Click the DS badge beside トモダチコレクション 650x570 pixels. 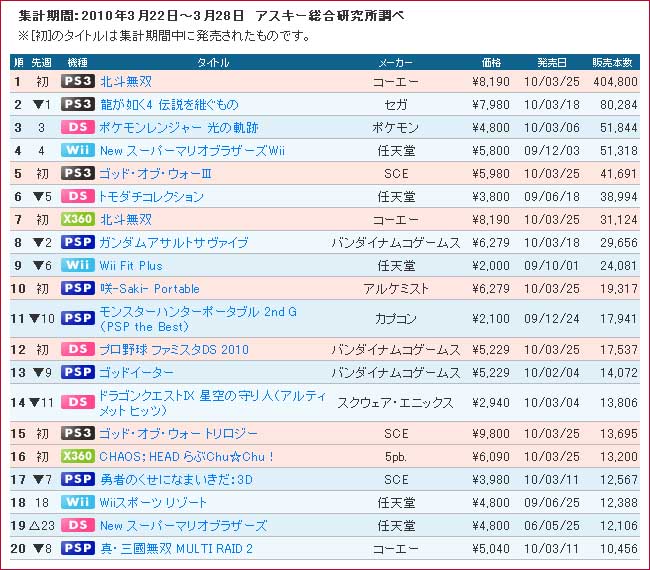pyautogui.click(x=78, y=196)
